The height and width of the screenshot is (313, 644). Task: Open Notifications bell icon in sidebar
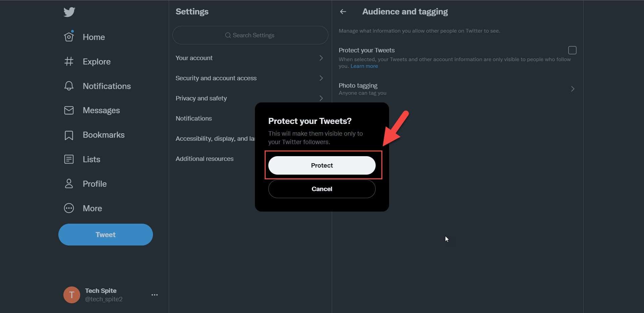[x=69, y=86]
